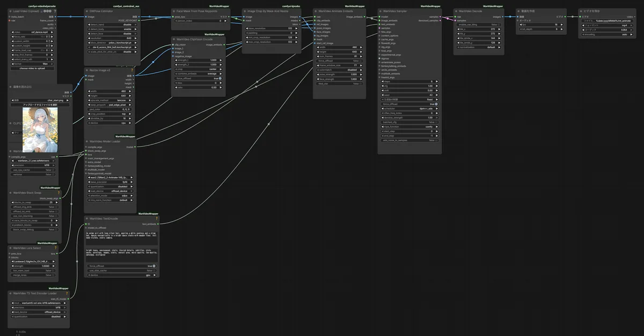Viewport: 644px width, 336px height.
Task: Collapse the WanVideo ClipVision Encode node dot
Action: coord(174,39)
